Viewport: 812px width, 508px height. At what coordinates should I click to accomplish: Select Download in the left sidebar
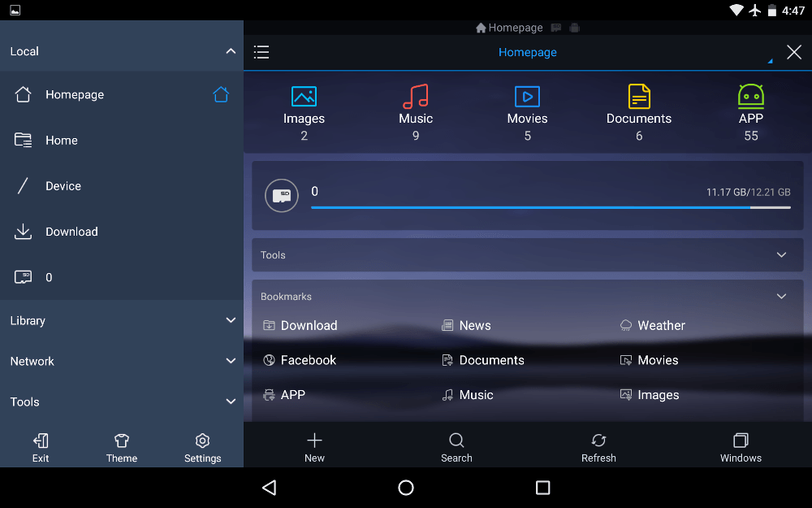pos(71,232)
